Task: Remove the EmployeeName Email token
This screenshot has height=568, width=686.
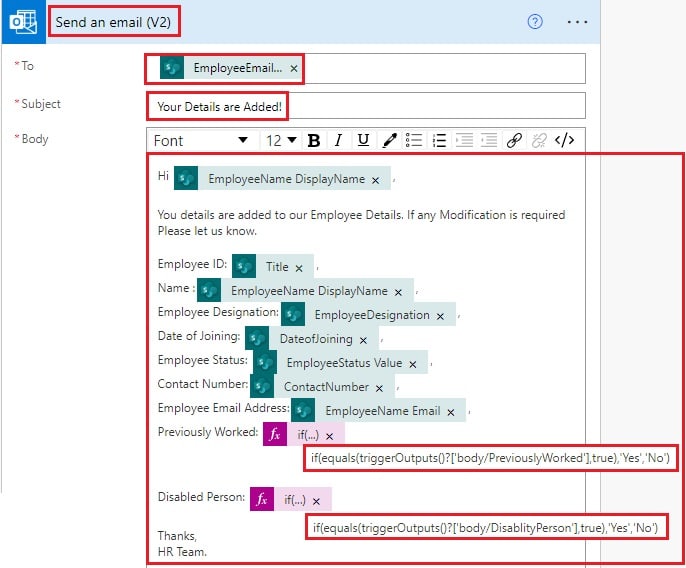Action: [x=451, y=412]
